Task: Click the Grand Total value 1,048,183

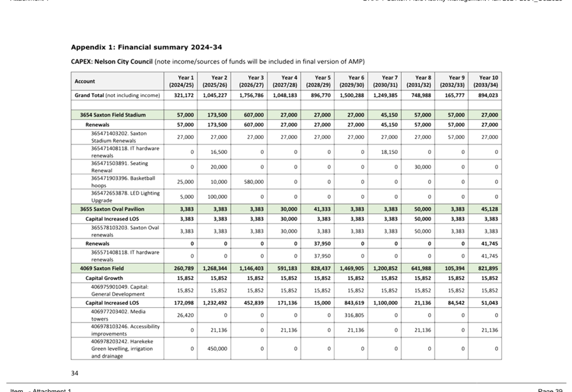Action: 285,95
